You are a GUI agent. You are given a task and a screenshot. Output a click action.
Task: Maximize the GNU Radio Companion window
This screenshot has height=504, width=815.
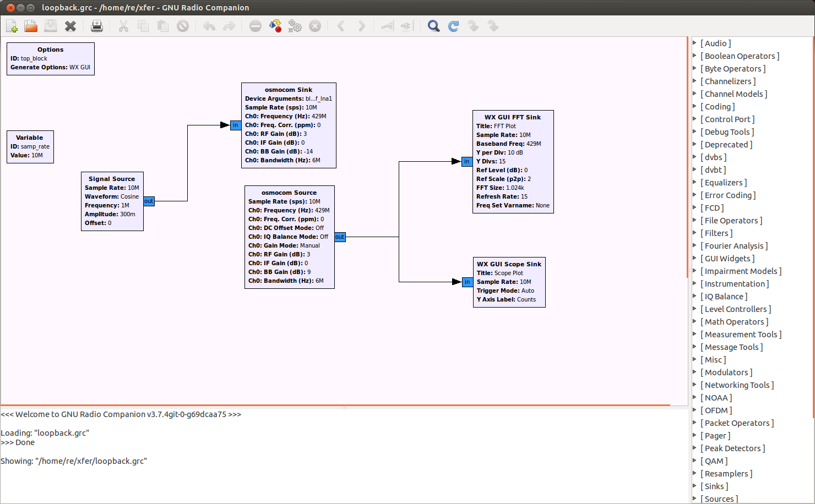30,8
